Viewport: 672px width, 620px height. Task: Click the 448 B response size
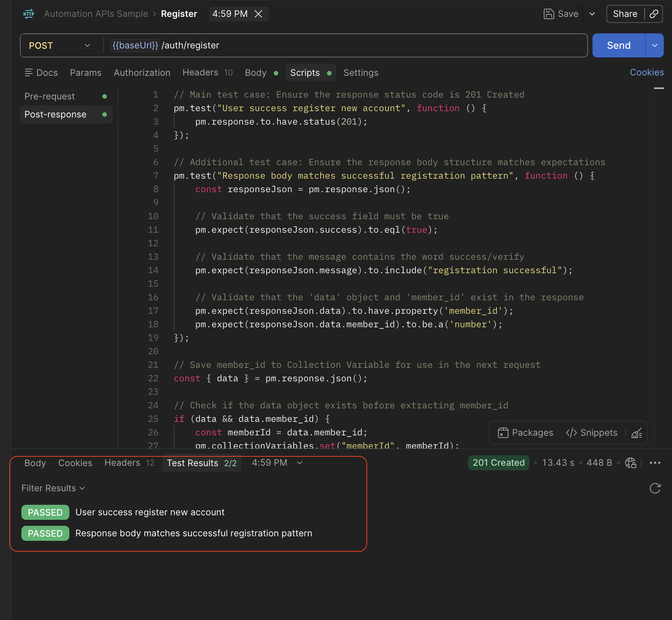[x=599, y=463]
